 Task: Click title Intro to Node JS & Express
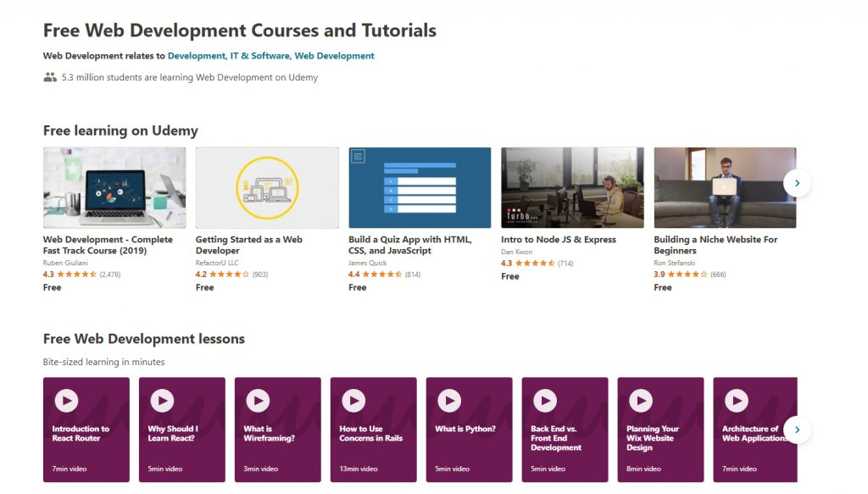tap(559, 240)
